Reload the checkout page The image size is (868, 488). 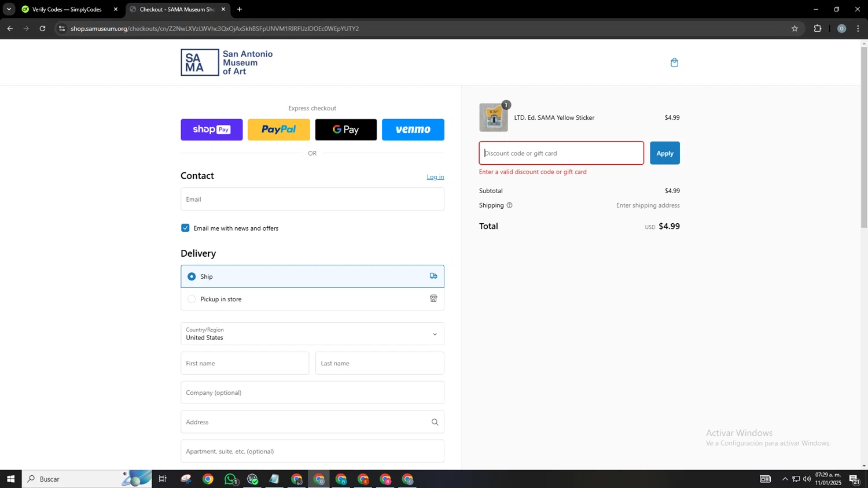coord(42,28)
